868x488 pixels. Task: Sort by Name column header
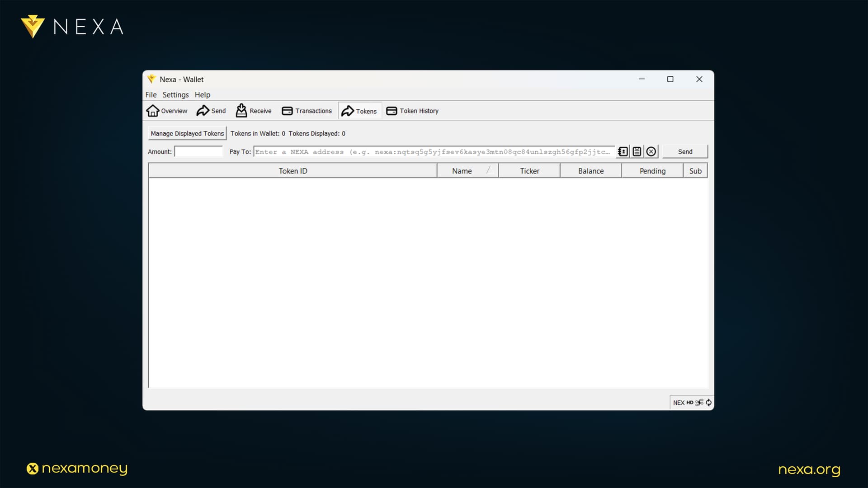(x=468, y=171)
